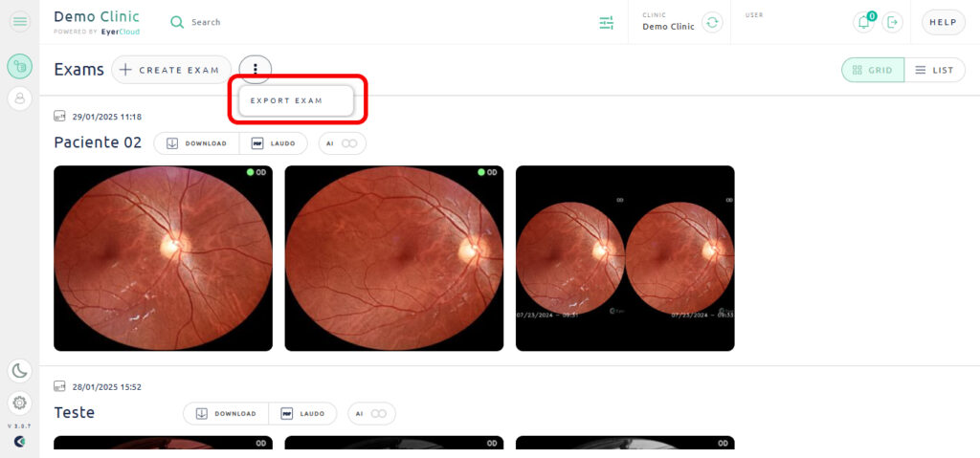Click CREATE EXAM button
The image size is (980, 458).
(171, 70)
